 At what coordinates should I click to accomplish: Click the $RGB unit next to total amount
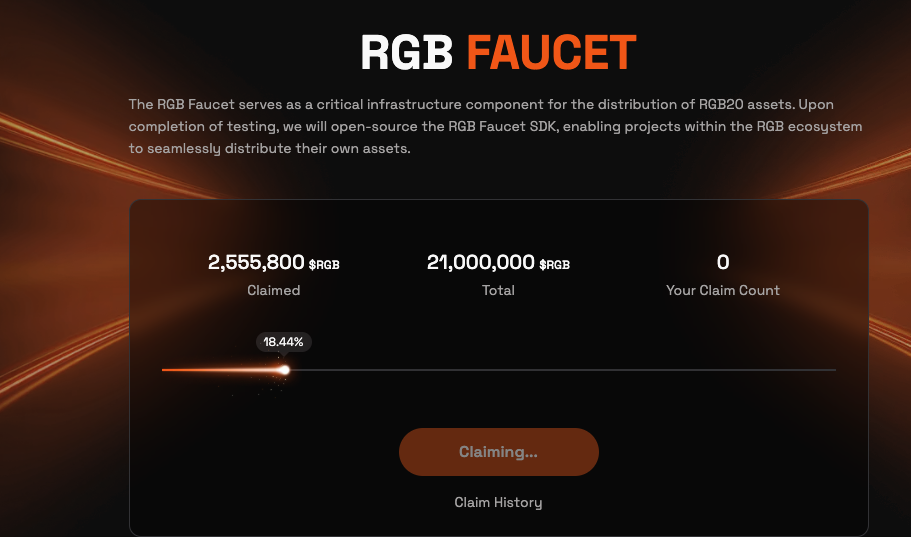tap(554, 265)
